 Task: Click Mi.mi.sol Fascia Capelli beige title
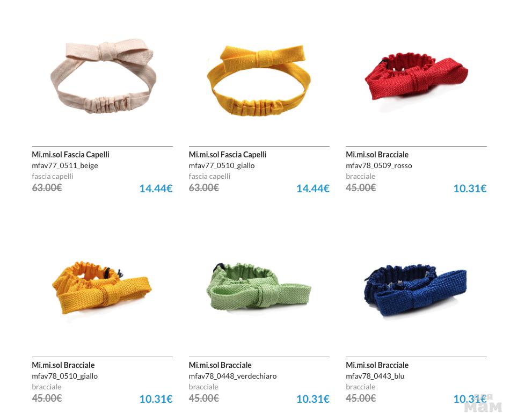70,155
